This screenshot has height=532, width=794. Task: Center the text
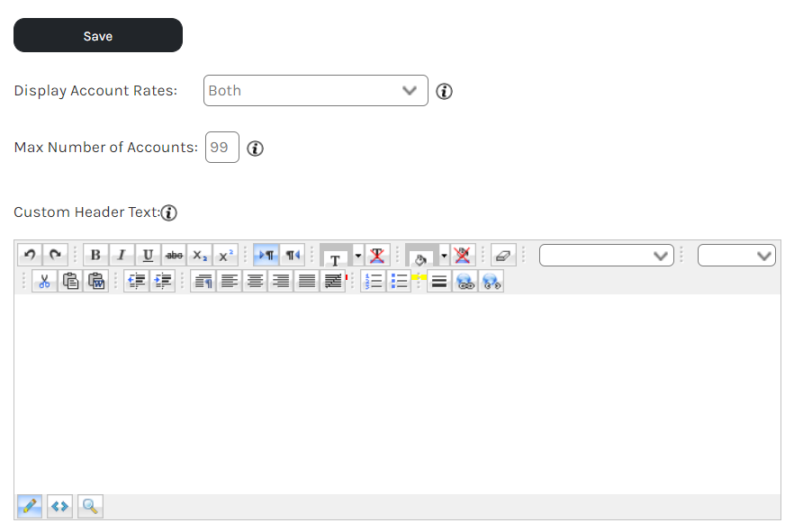click(256, 281)
